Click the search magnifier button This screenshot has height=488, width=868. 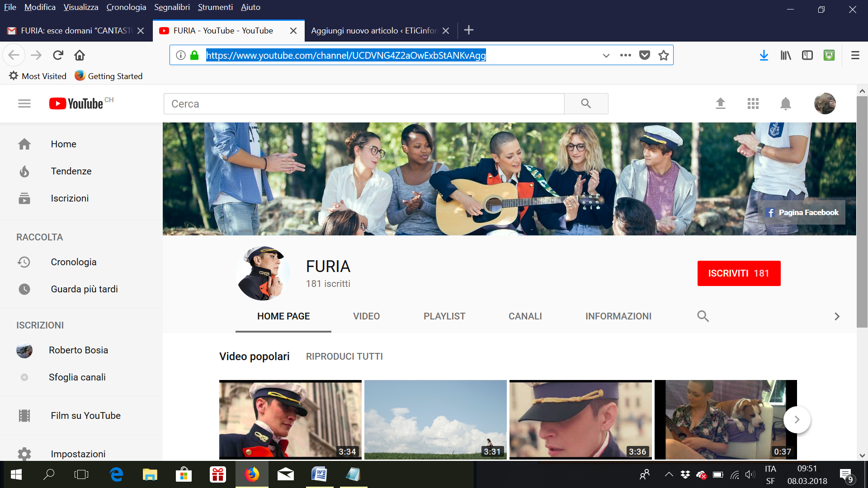586,103
